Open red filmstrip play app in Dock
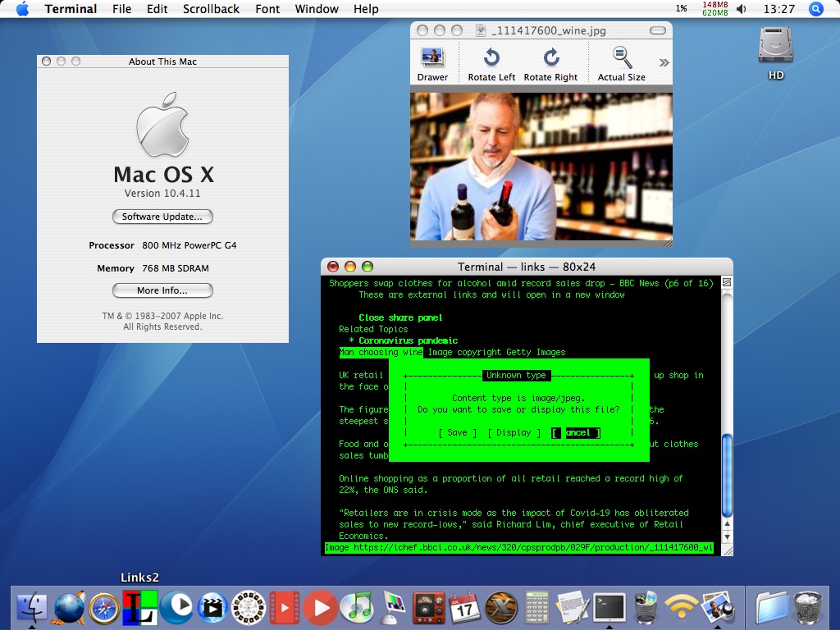The width and height of the screenshot is (840, 630). click(x=285, y=608)
